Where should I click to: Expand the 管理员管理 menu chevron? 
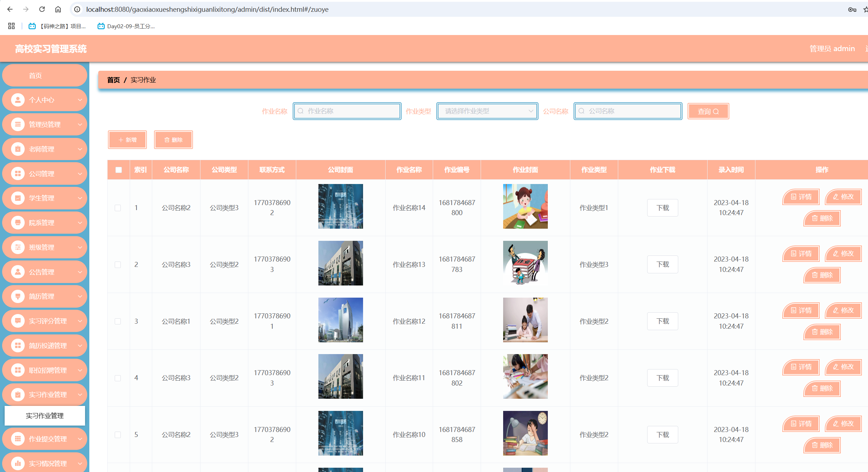[x=80, y=125]
